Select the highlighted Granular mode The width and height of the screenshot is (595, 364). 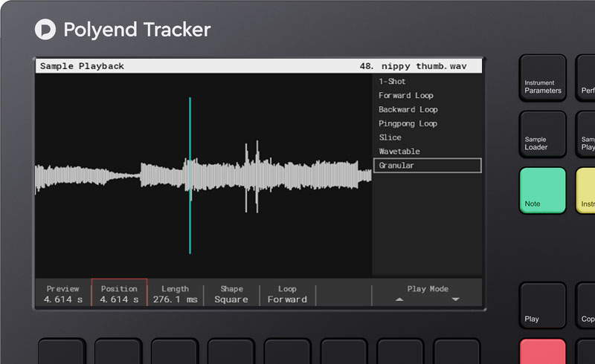428,166
